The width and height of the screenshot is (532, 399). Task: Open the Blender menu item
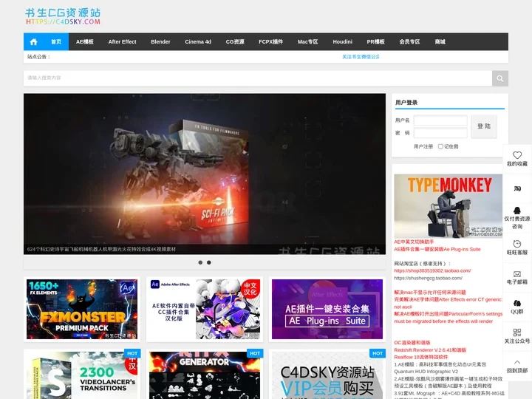[160, 41]
